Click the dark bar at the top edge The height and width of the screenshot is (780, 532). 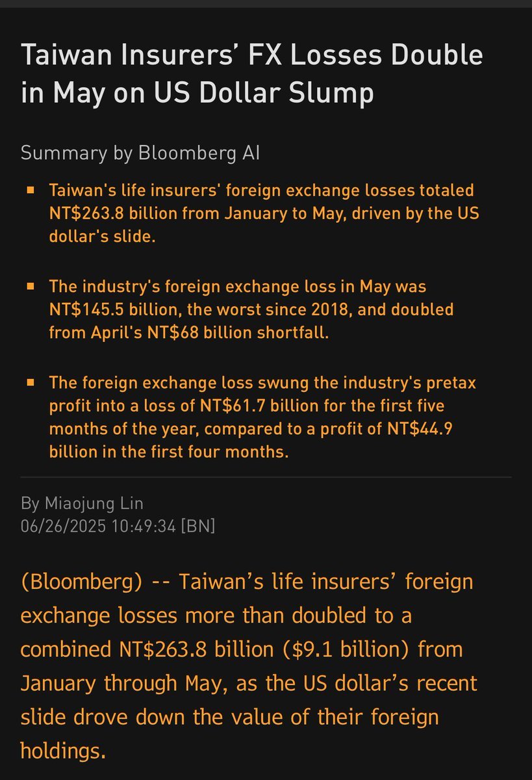pyautogui.click(x=266, y=3)
